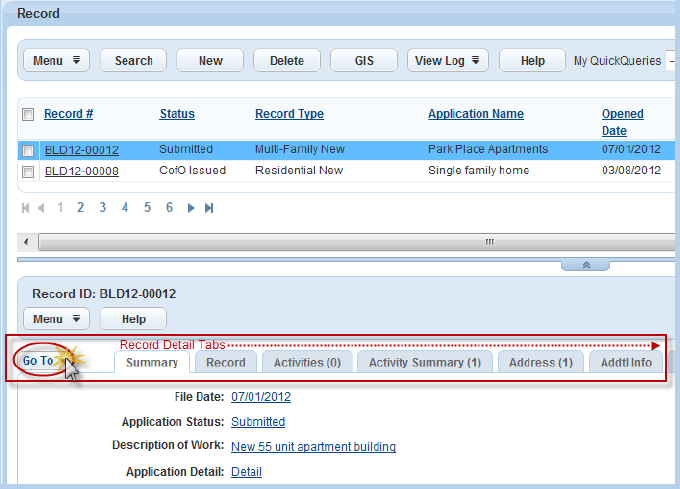Jump to last page of records

click(209, 208)
